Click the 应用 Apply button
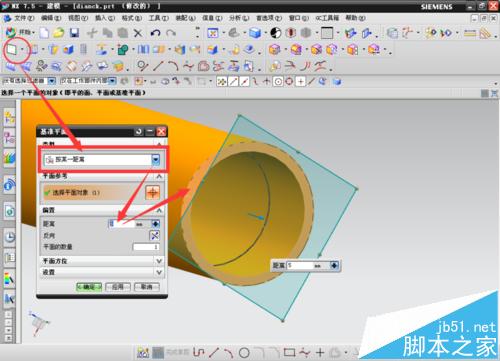 (x=118, y=287)
